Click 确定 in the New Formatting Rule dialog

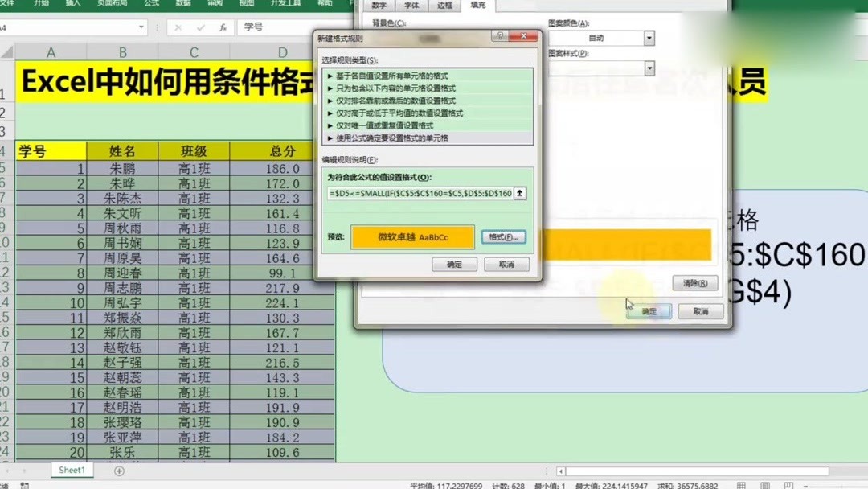point(455,265)
